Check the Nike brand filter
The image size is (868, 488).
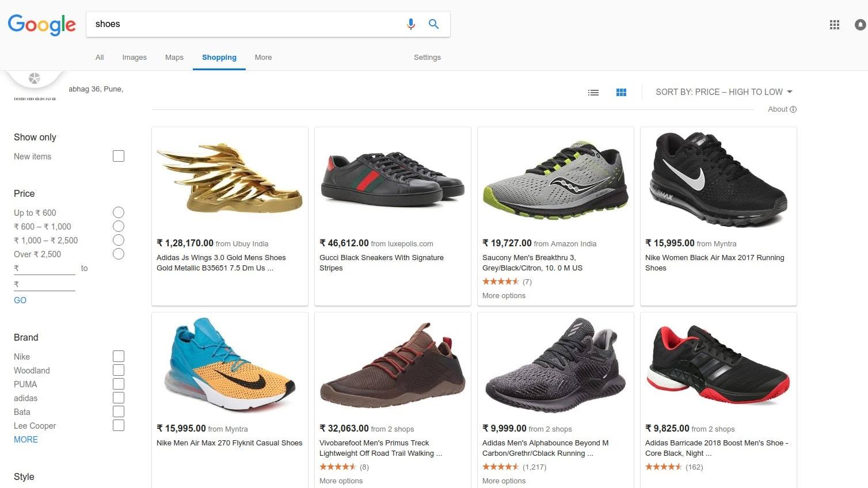click(x=119, y=356)
